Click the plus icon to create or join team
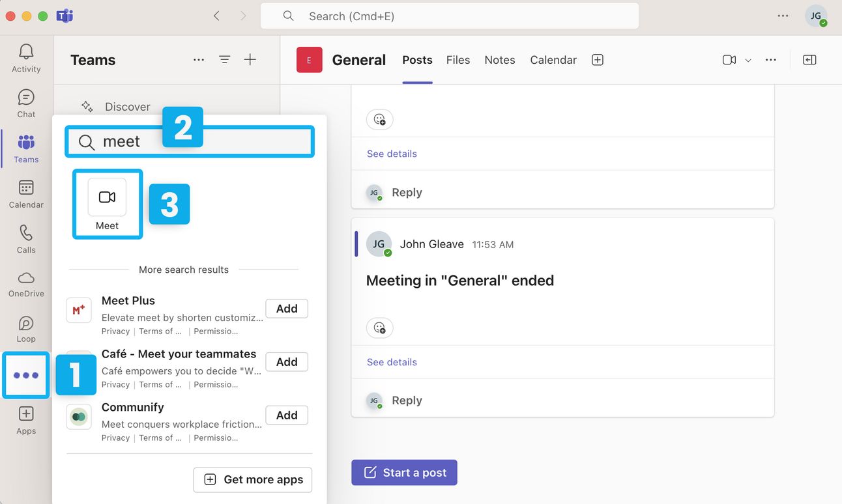The height and width of the screenshot is (504, 842). [x=250, y=60]
